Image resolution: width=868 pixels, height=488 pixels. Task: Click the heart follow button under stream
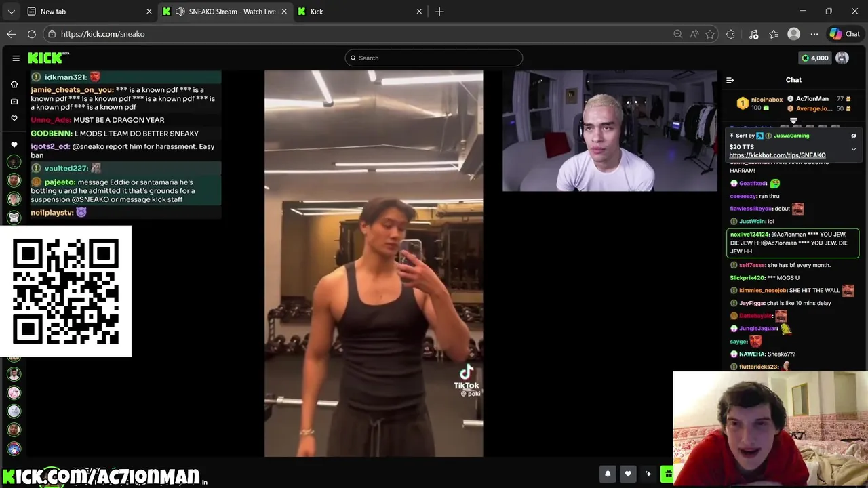point(628,474)
